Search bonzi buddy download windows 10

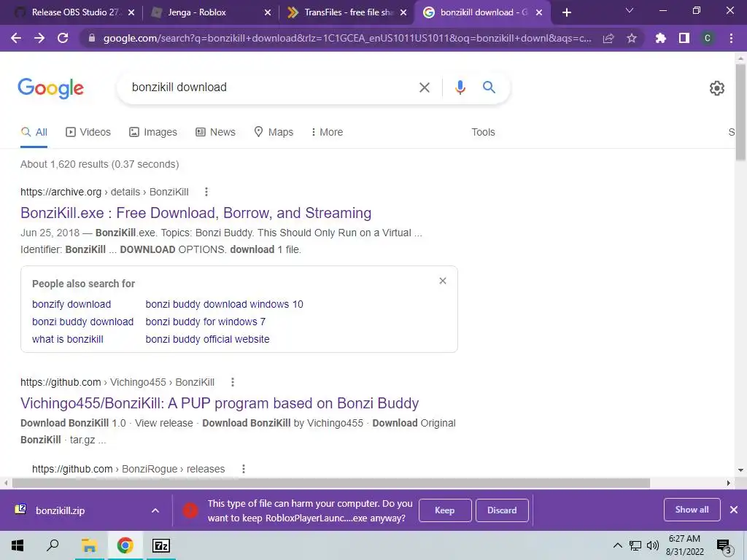(x=225, y=304)
